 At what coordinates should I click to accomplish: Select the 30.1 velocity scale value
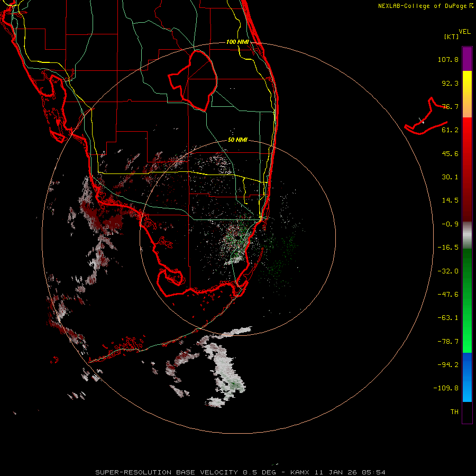(450, 177)
